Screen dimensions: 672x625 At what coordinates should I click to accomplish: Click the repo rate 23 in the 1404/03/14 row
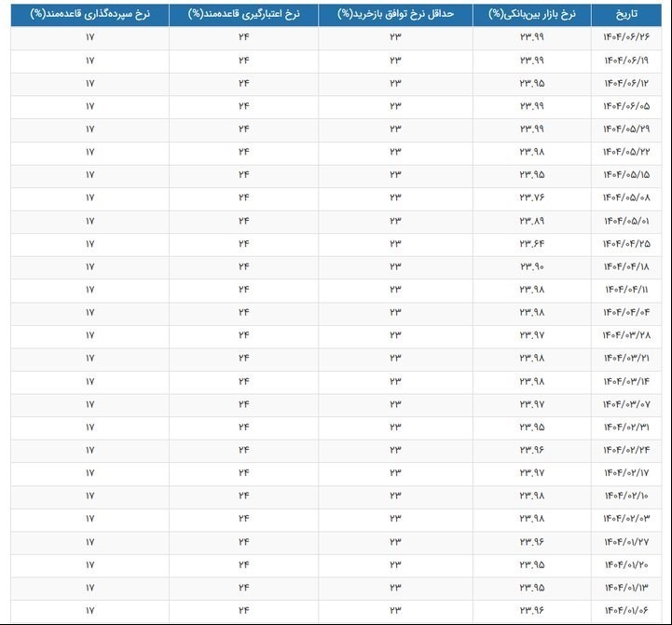pyautogui.click(x=395, y=381)
